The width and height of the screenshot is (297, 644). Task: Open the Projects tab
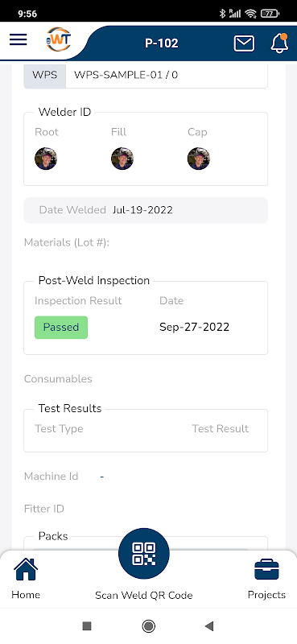[x=266, y=578]
